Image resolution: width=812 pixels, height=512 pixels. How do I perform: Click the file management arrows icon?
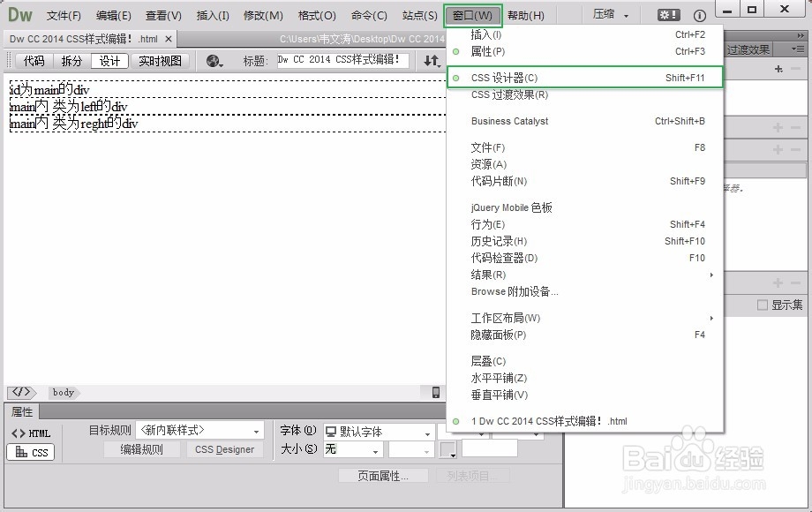(x=432, y=61)
